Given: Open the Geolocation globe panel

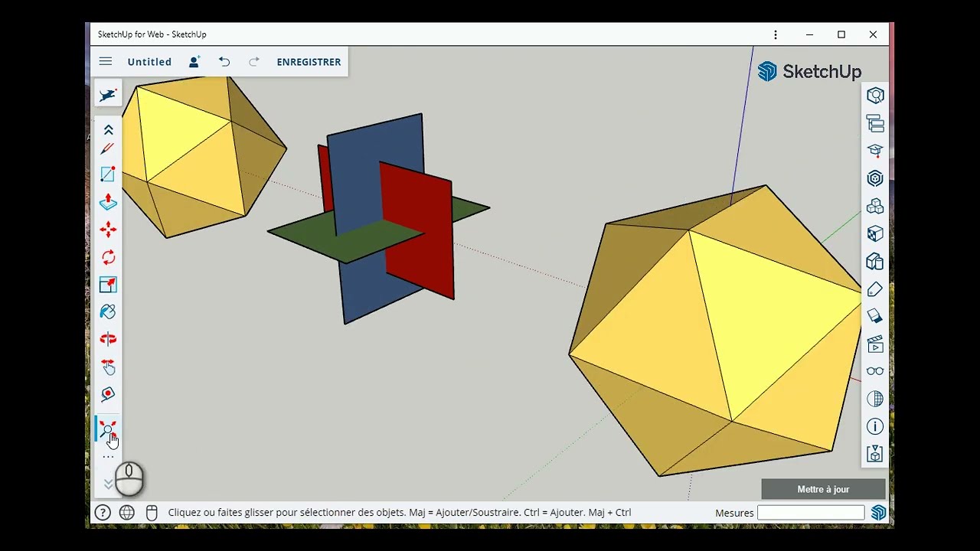Looking at the screenshot, I should 875,399.
